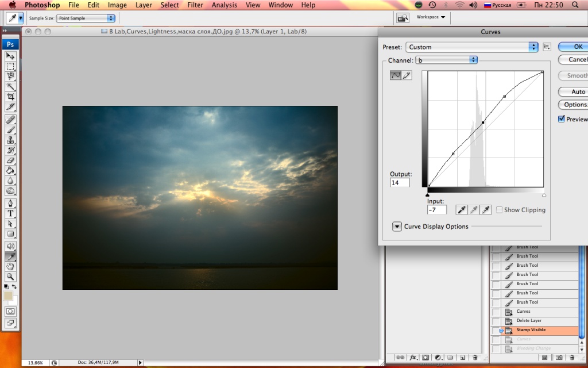The height and width of the screenshot is (368, 588).
Task: Enable the Show Clipping checkbox
Action: pos(499,210)
